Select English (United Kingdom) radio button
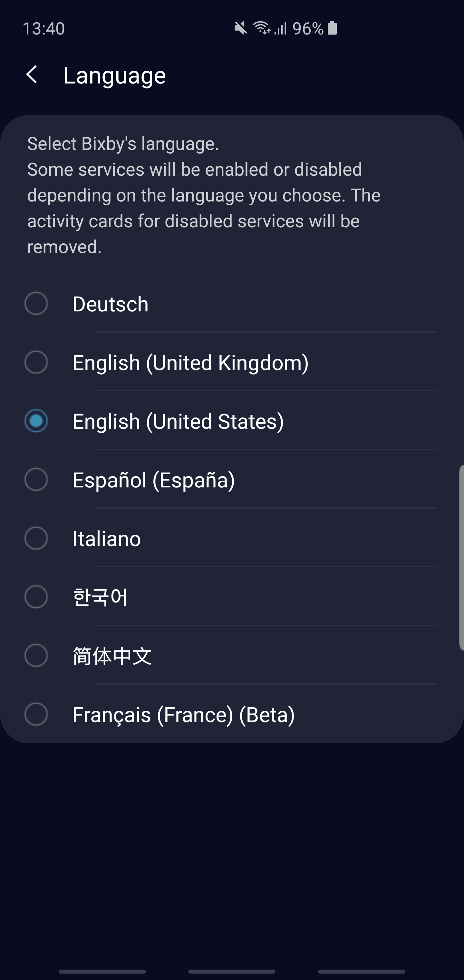The height and width of the screenshot is (980, 464). click(x=36, y=362)
